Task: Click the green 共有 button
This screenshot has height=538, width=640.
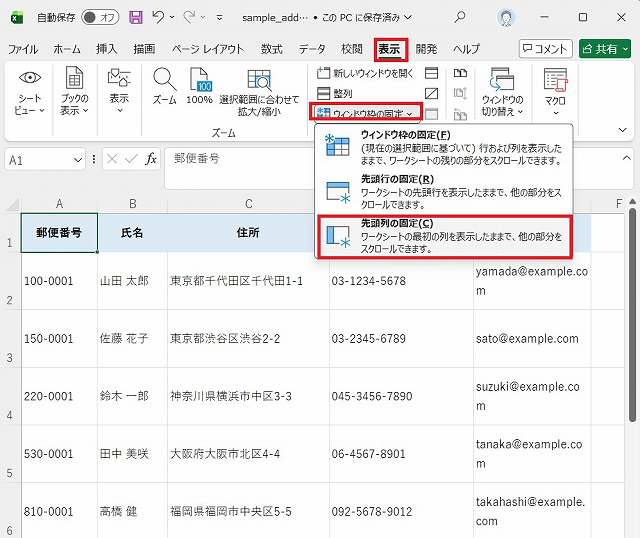Action: pyautogui.click(x=605, y=49)
